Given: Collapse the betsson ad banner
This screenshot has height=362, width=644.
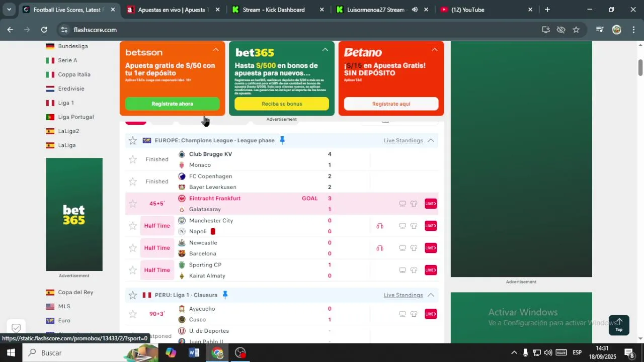Looking at the screenshot, I should tap(215, 50).
